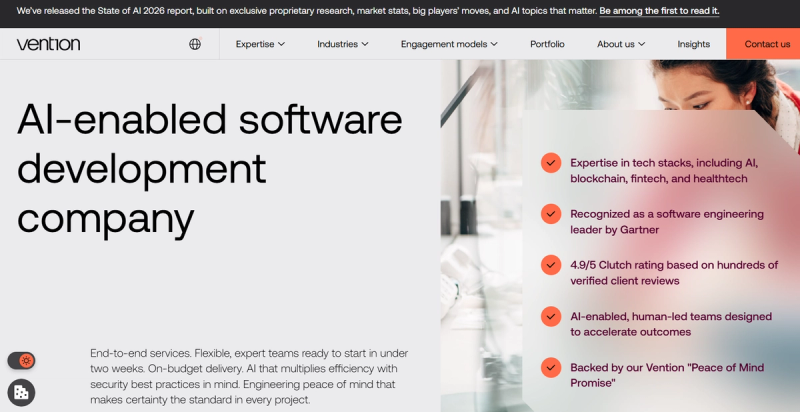The width and height of the screenshot is (800, 412).
Task: Click 'AI-enabled, human-led teams designed' text
Action: click(x=671, y=324)
